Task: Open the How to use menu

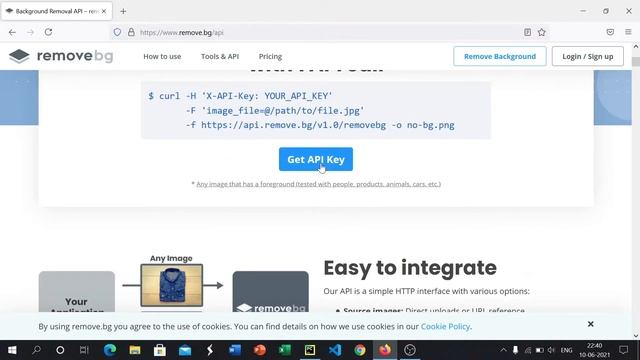Action: click(162, 56)
